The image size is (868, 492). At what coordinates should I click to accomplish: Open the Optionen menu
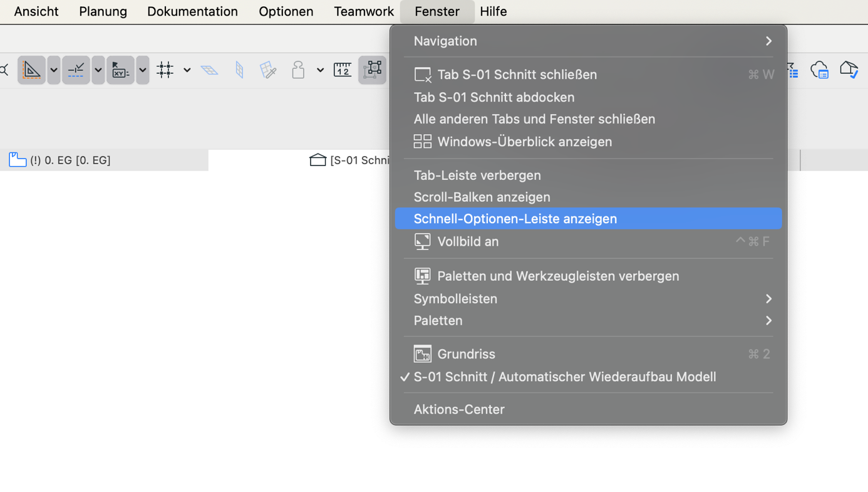tap(286, 11)
